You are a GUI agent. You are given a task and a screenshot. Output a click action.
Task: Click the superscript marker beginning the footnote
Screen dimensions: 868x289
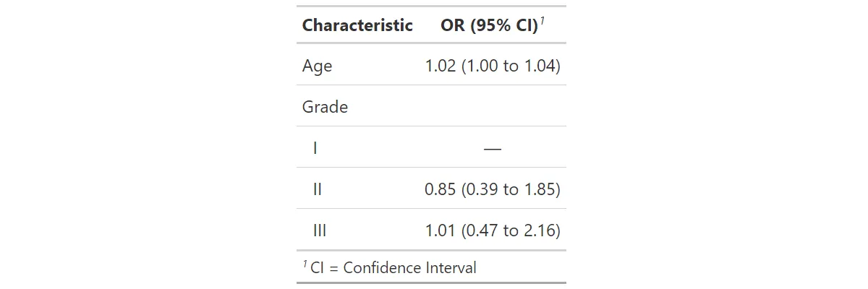tap(305, 264)
